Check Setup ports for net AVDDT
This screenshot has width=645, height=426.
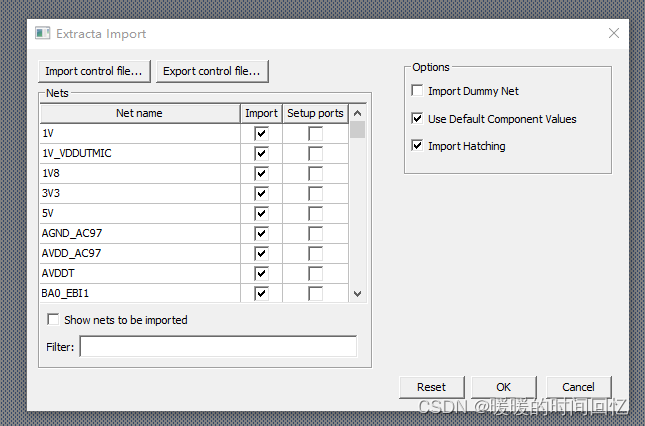(316, 273)
